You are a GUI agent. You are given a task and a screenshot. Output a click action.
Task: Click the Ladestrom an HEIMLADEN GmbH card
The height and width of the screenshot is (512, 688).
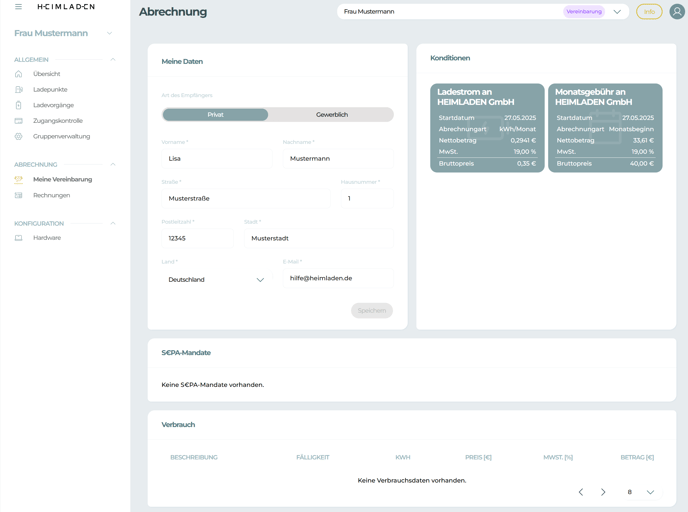pyautogui.click(x=487, y=128)
